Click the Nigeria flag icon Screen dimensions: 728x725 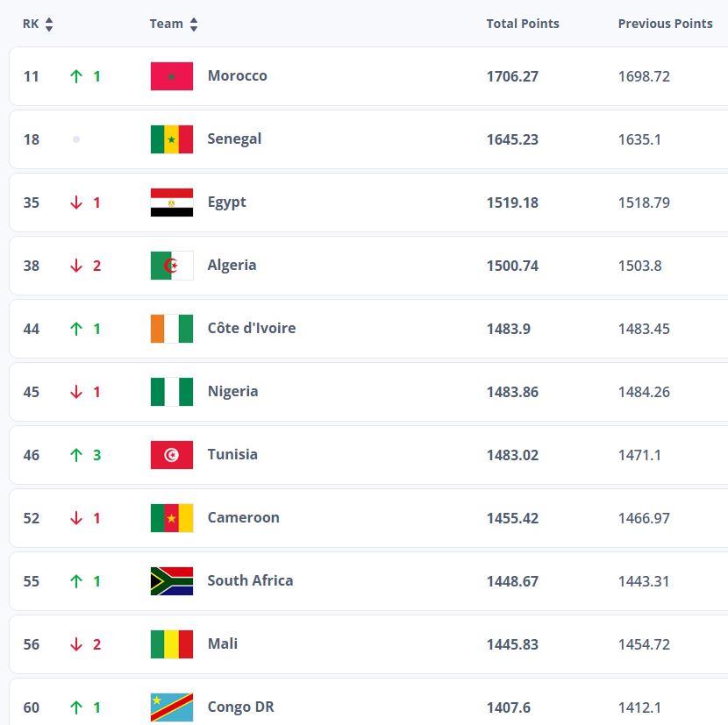(172, 392)
